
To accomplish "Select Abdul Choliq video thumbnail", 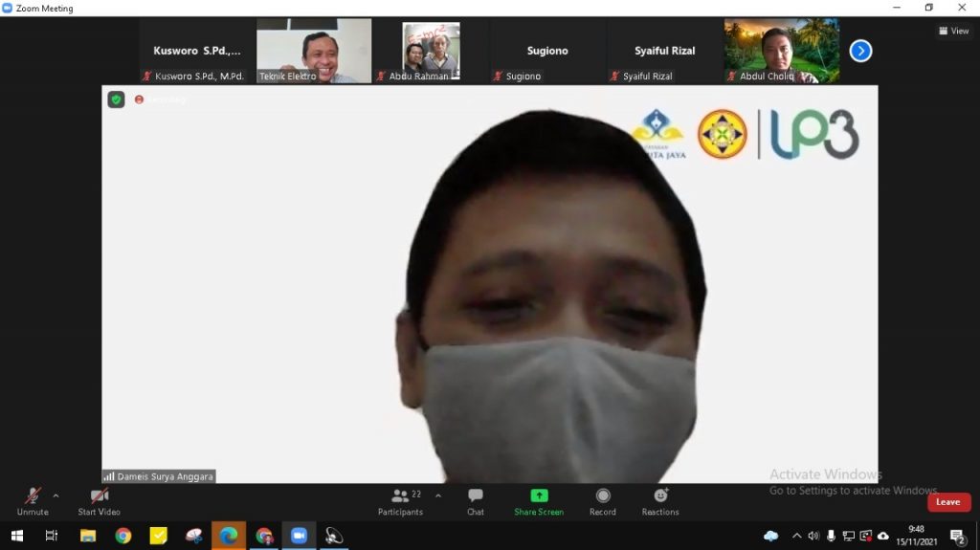I will point(782,51).
